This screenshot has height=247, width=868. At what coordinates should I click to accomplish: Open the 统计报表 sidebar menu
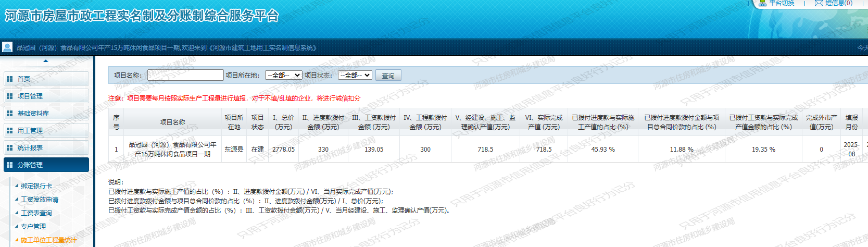(46, 147)
